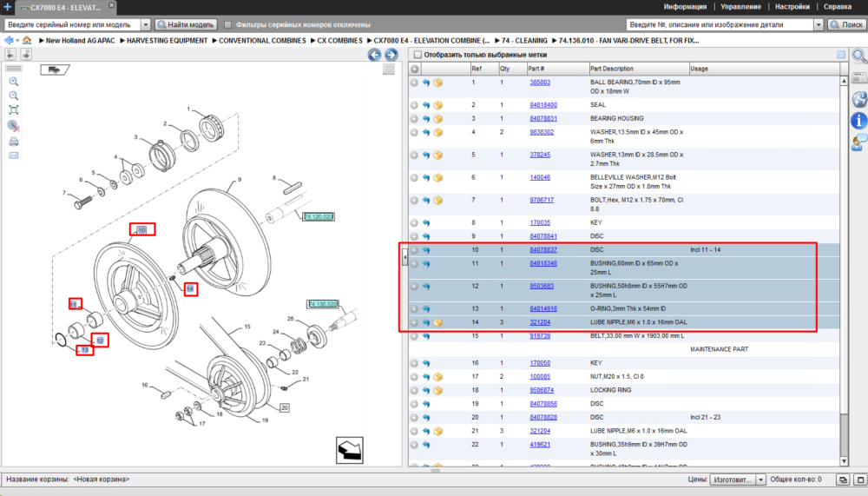
Task: Click 74 - CLEANING breadcrumb
Action: (x=524, y=41)
